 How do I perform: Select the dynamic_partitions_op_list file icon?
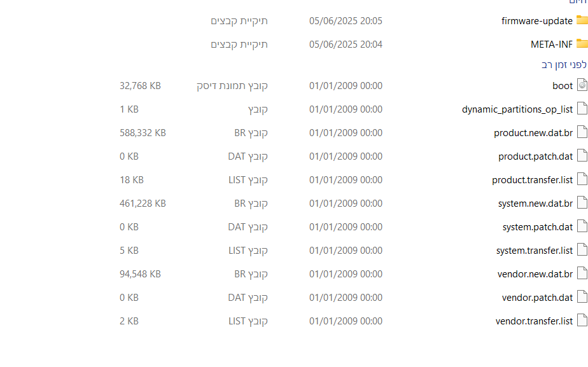pyautogui.click(x=582, y=109)
